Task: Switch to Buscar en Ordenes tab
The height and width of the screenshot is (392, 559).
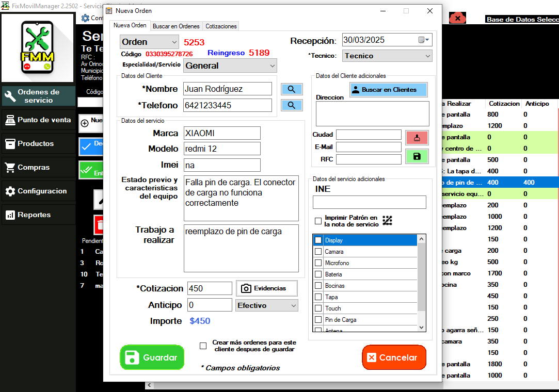Action: coord(176,26)
